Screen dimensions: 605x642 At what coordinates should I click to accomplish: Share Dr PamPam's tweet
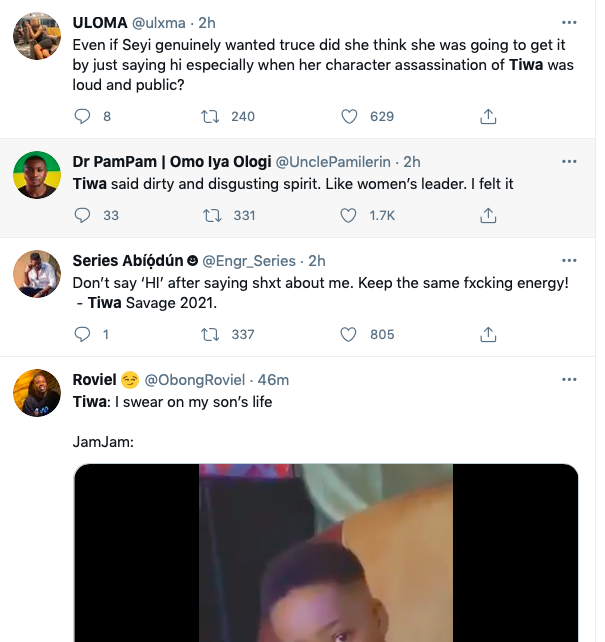click(488, 215)
